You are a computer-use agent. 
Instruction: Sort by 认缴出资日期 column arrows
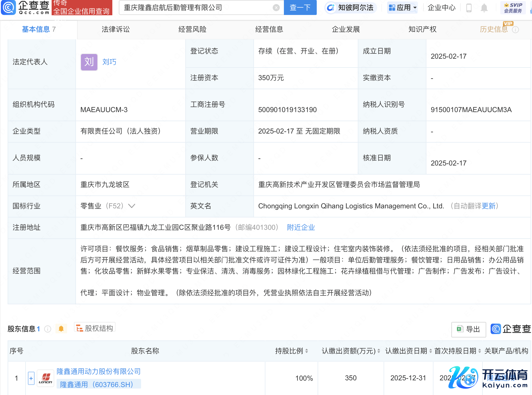click(431, 351)
